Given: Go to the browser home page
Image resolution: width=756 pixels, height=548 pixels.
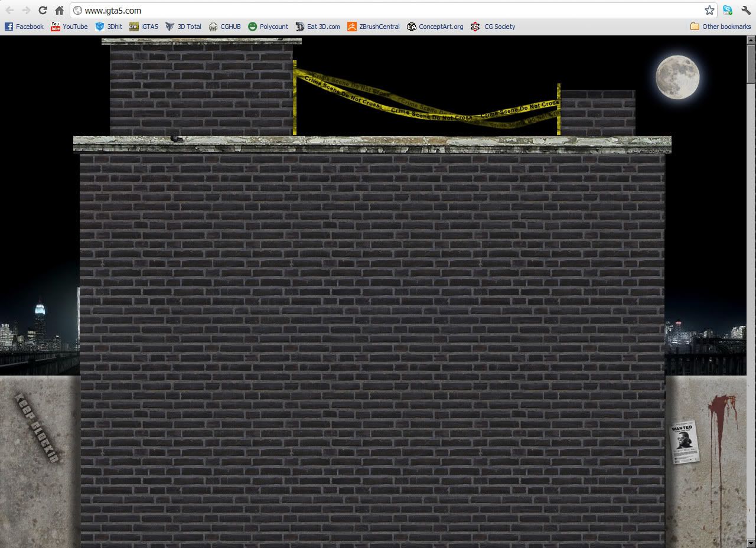Looking at the screenshot, I should pos(59,11).
